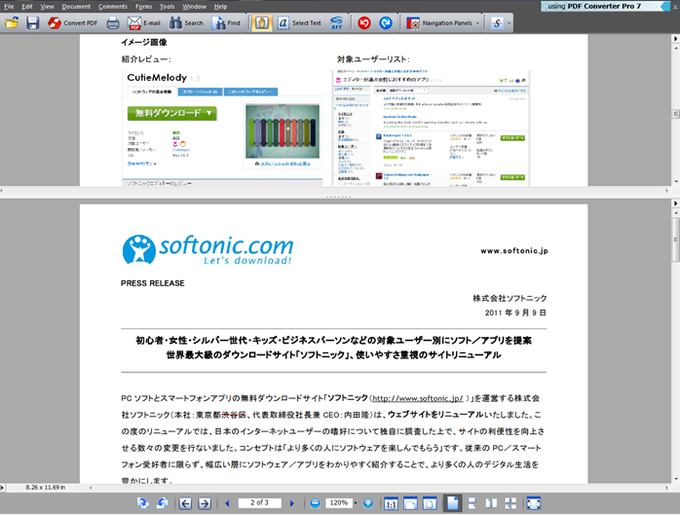This screenshot has height=515, width=680.
Task: Open the Help menu
Action: pos(220,7)
